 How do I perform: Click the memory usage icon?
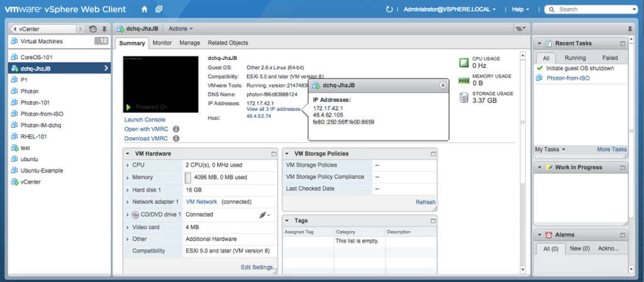[x=464, y=80]
